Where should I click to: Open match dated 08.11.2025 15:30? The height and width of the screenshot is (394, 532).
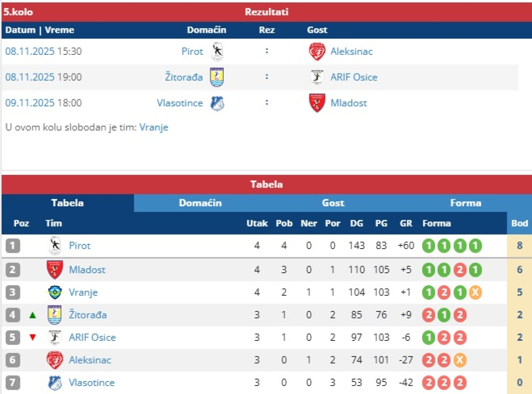tap(44, 51)
